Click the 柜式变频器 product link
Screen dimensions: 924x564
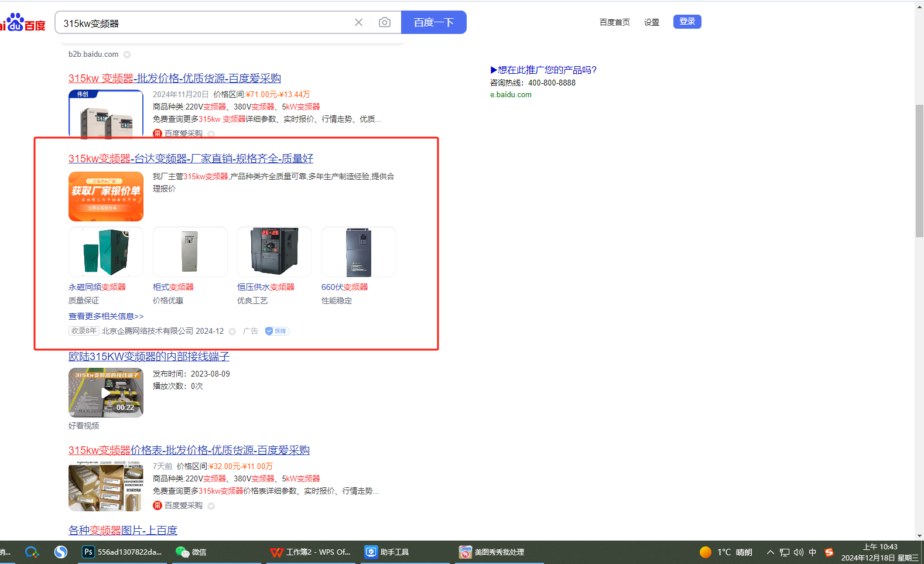[173, 287]
